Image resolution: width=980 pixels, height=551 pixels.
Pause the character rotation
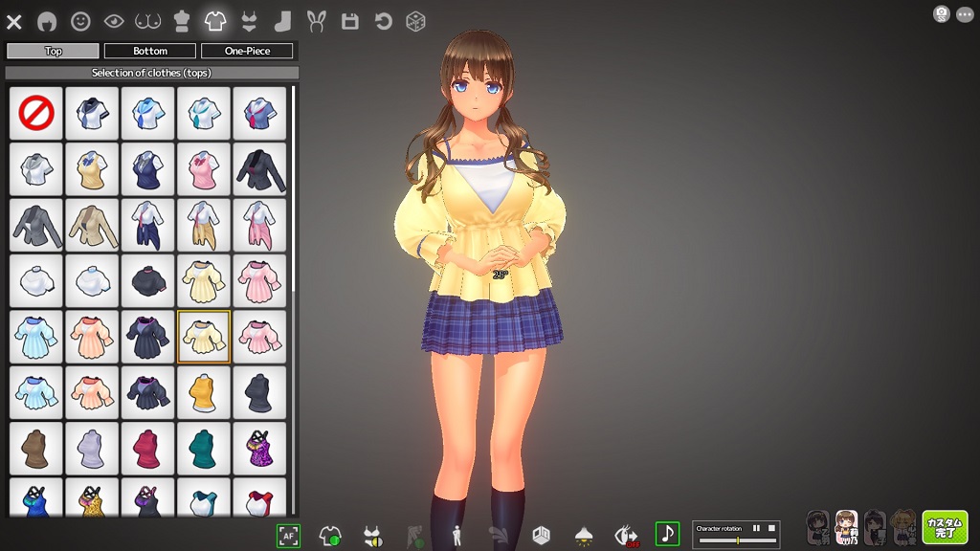tap(756, 528)
